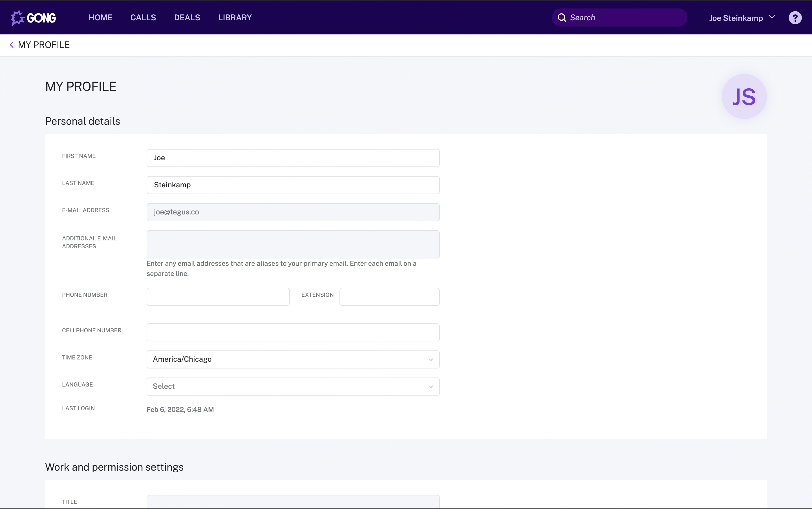Focus the First Name field
The height and width of the screenshot is (509, 812).
tap(293, 158)
